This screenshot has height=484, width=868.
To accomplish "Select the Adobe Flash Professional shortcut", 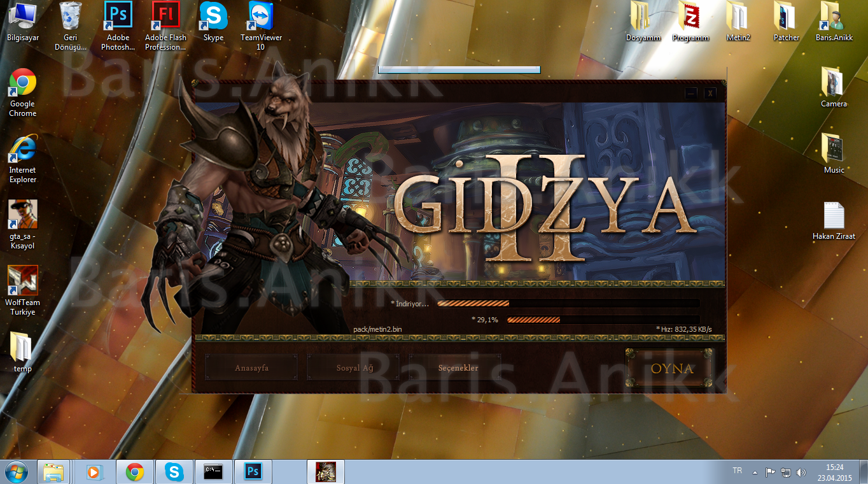I will click(x=165, y=26).
